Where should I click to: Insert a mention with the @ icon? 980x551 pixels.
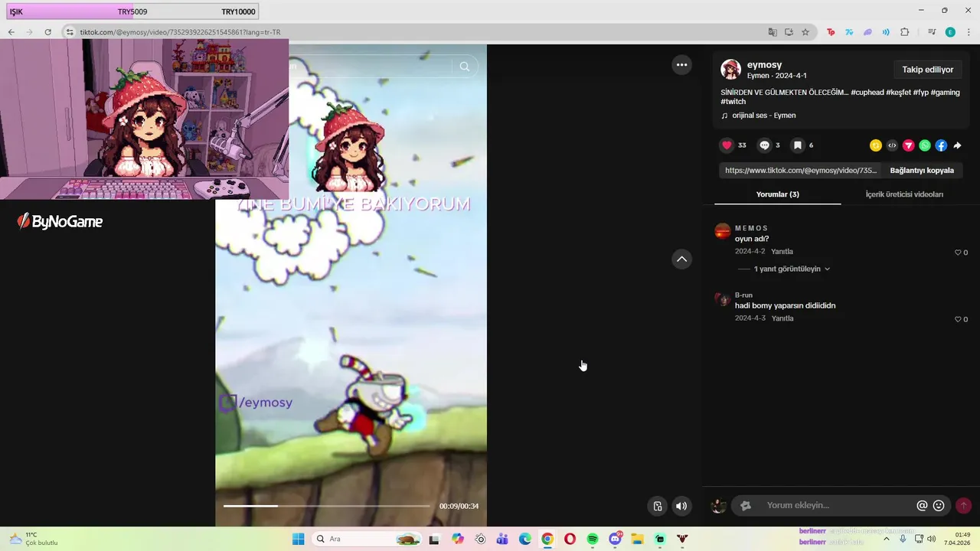pyautogui.click(x=922, y=506)
